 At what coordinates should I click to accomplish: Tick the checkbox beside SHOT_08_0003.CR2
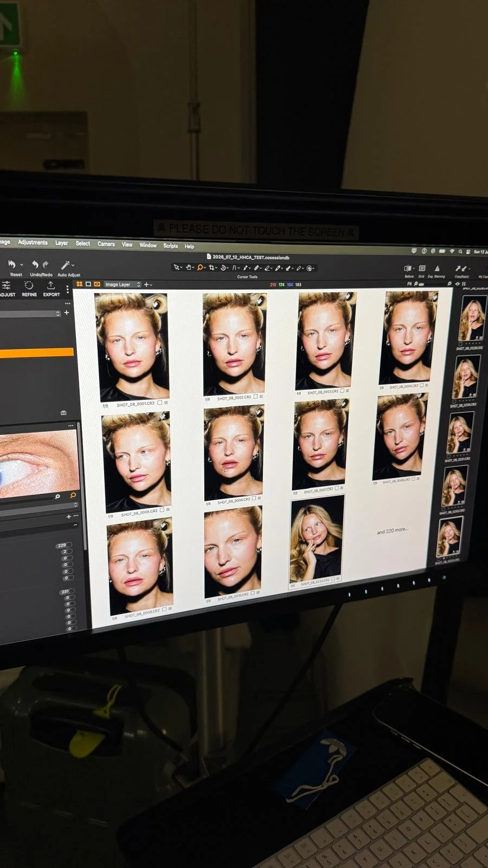[342, 391]
